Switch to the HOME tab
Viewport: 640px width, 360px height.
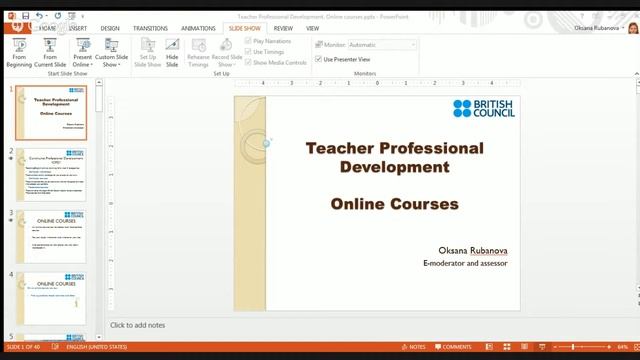coord(47,28)
